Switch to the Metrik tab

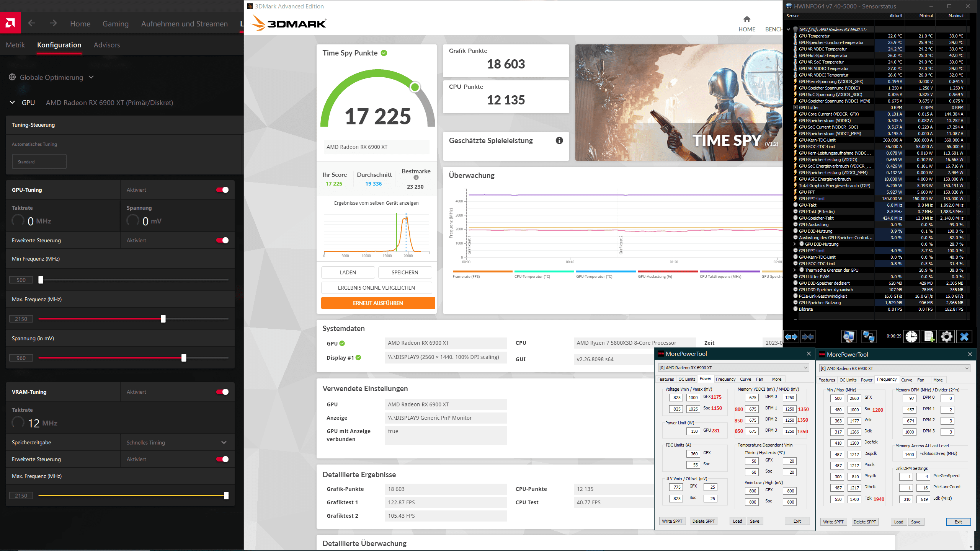click(x=15, y=45)
